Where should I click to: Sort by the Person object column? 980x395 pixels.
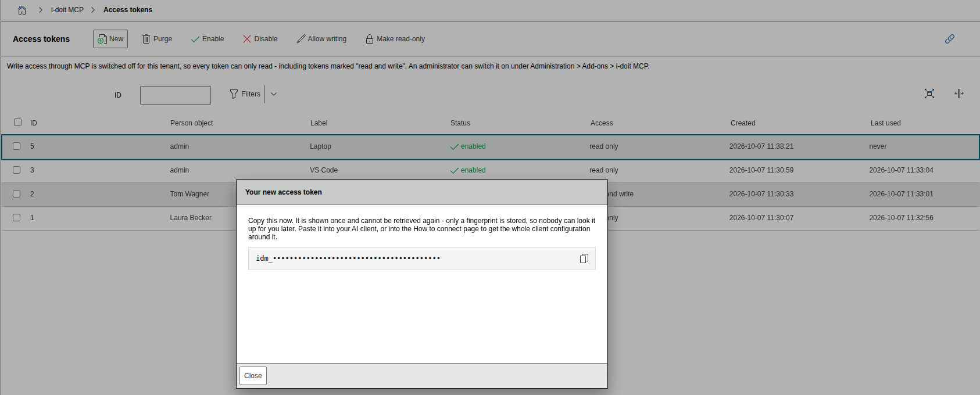[x=191, y=123]
